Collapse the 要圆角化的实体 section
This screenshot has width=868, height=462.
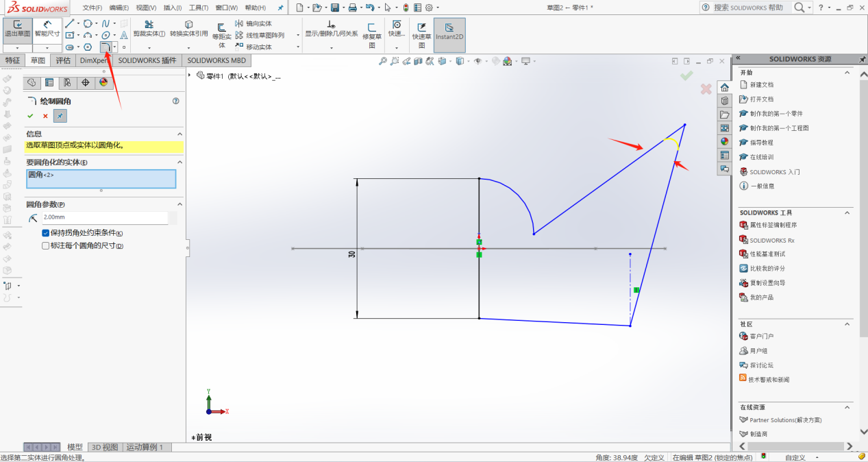tap(180, 162)
